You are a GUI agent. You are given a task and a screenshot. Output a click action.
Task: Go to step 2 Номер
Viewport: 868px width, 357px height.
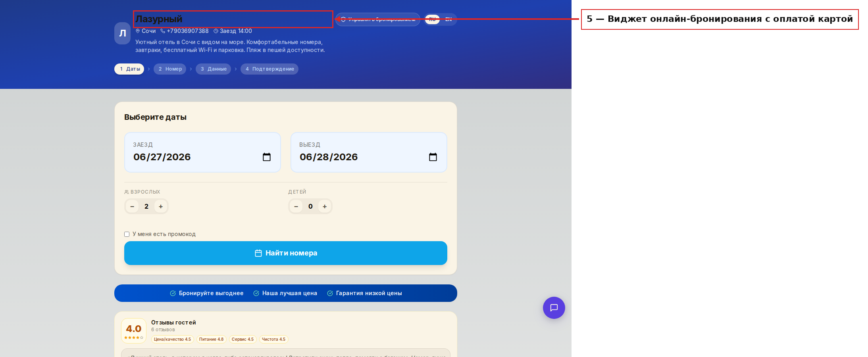click(170, 69)
